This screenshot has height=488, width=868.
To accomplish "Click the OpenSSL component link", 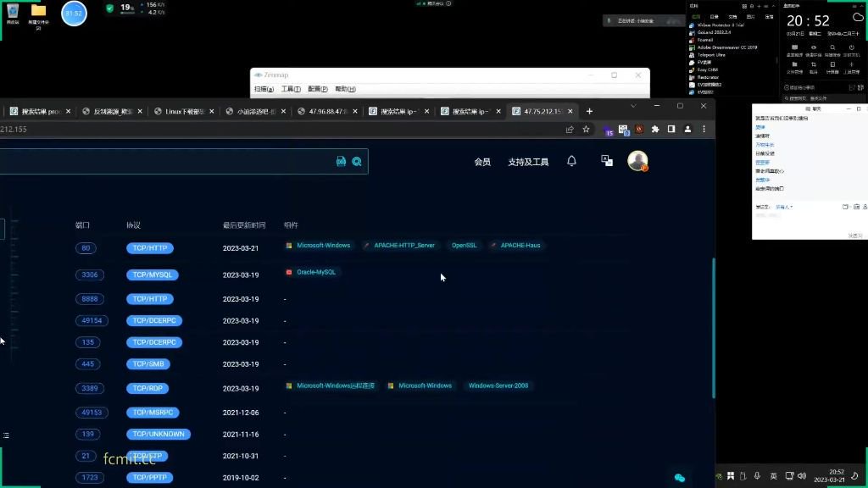I will pos(464,245).
